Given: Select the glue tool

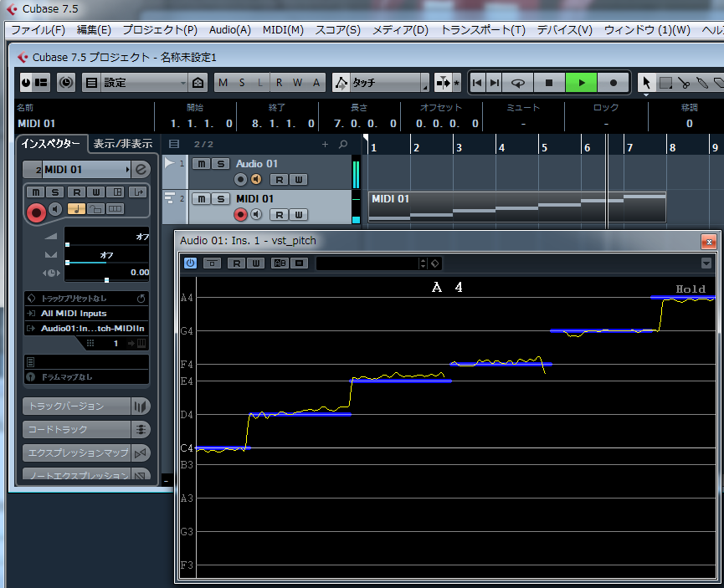Looking at the screenshot, I should [702, 83].
